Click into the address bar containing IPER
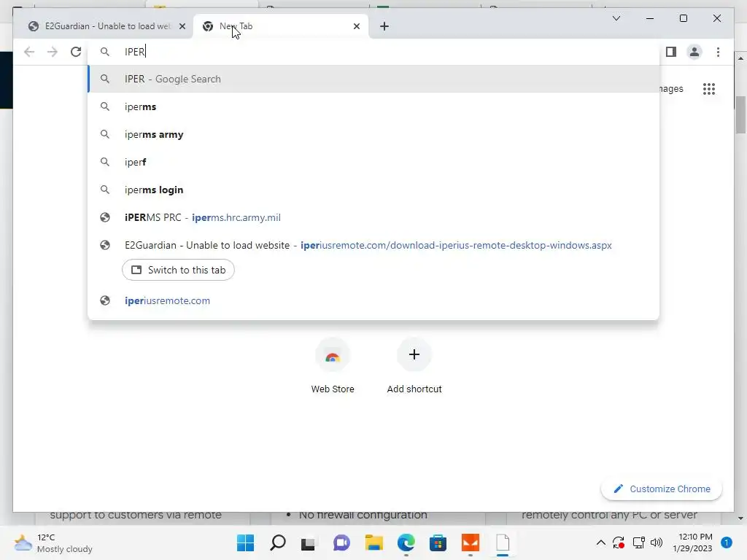Viewport: 747px width, 560px height. coord(373,52)
